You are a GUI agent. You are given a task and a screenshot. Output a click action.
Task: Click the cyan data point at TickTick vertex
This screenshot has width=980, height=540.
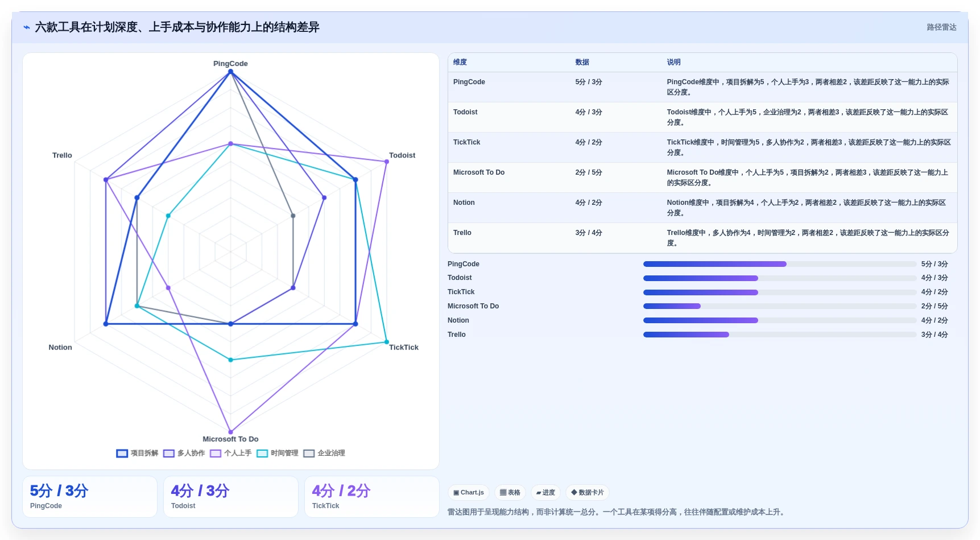point(387,342)
